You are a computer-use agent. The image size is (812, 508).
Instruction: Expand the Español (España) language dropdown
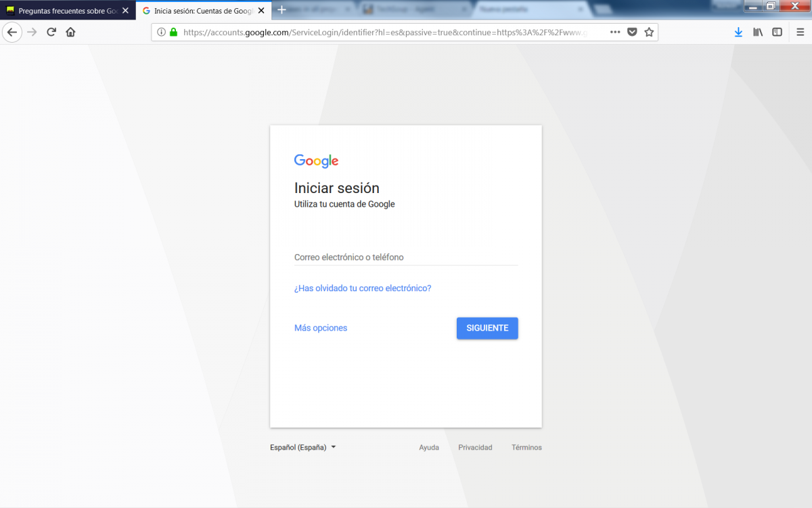click(x=303, y=447)
